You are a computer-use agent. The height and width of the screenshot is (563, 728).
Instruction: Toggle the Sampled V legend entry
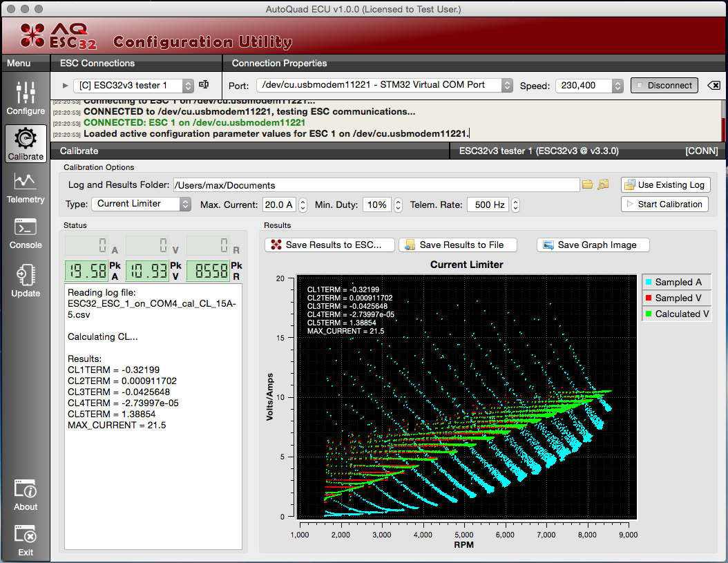pos(676,298)
